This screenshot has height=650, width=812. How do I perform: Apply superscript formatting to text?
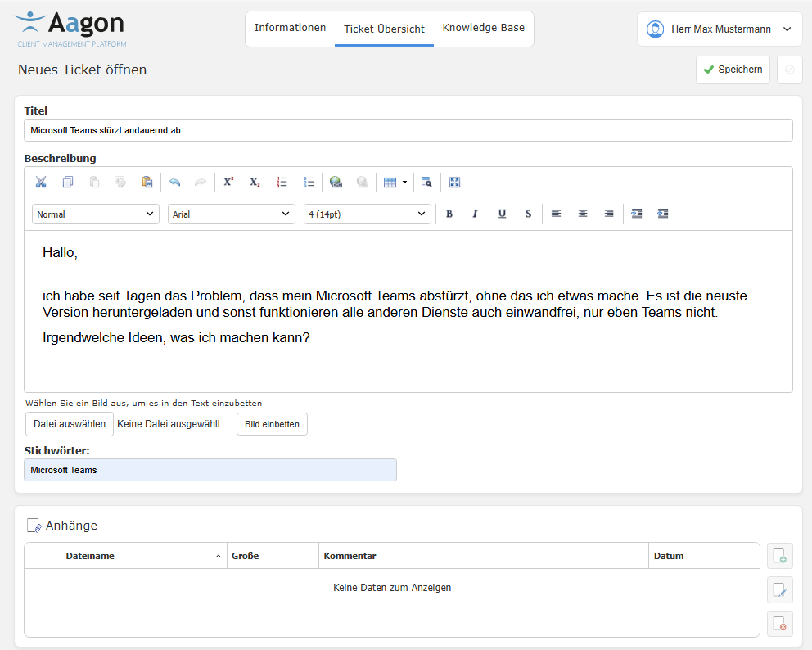pyautogui.click(x=228, y=182)
